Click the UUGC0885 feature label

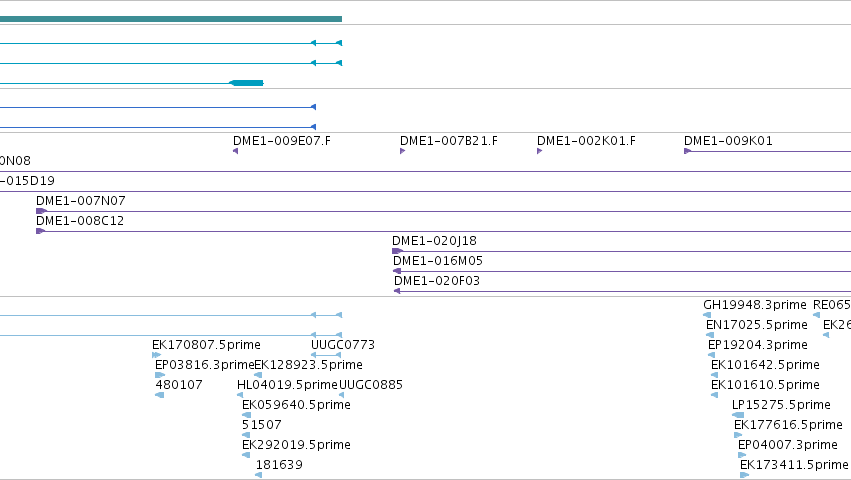[x=371, y=385]
